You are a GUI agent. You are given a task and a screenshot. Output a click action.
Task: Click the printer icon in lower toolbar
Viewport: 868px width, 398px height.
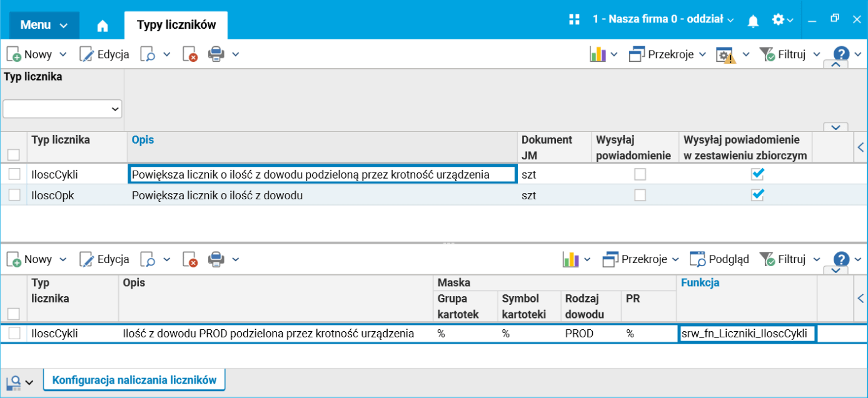[216, 259]
